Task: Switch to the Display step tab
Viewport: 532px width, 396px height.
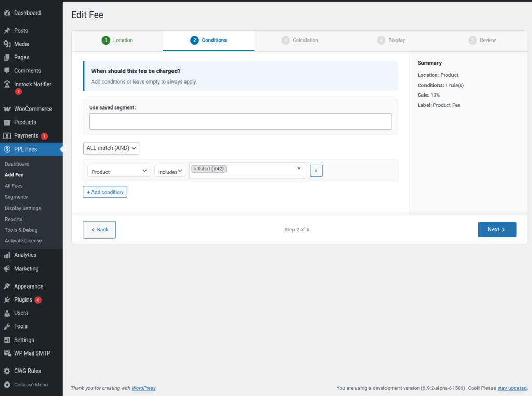Action: [391, 40]
